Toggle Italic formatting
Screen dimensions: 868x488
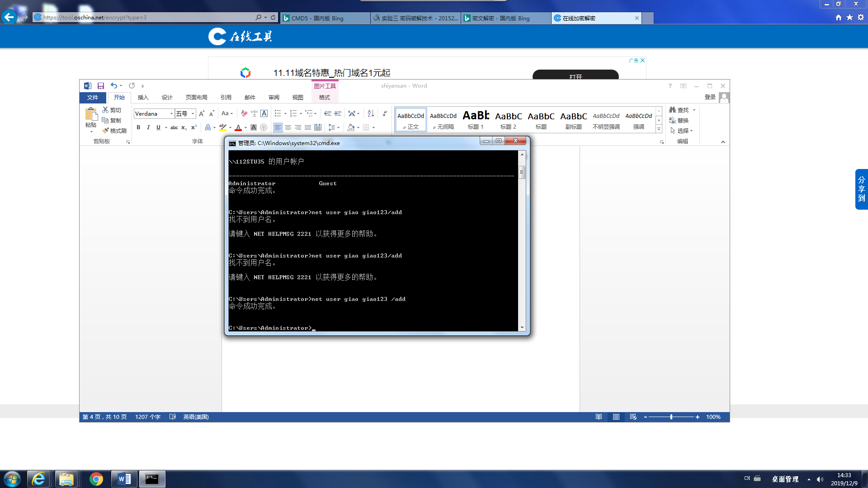(148, 127)
